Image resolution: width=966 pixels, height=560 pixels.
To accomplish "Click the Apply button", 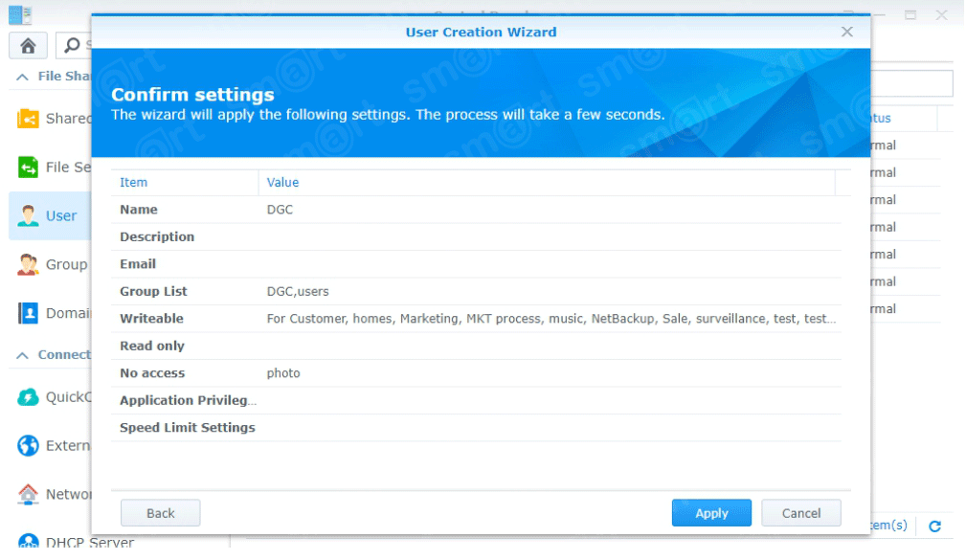I will click(x=713, y=514).
